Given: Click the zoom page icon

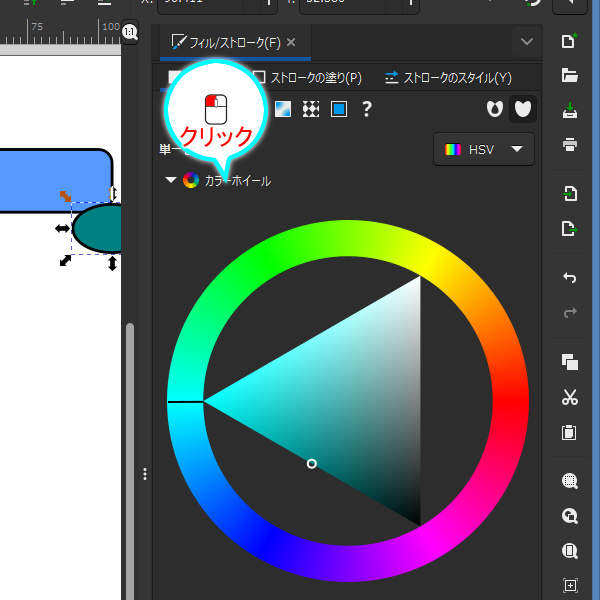Looking at the screenshot, I should point(569,551).
